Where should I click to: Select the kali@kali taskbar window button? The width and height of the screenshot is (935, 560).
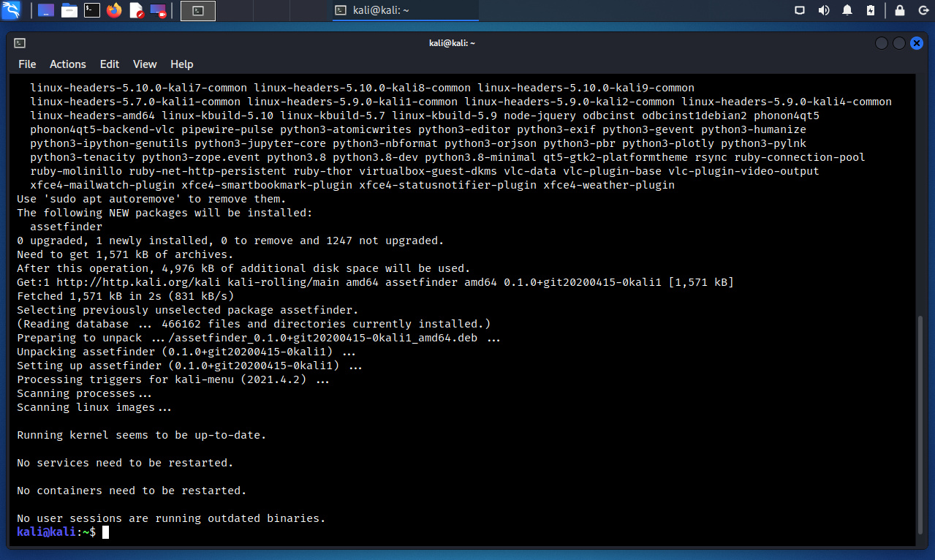tap(406, 10)
